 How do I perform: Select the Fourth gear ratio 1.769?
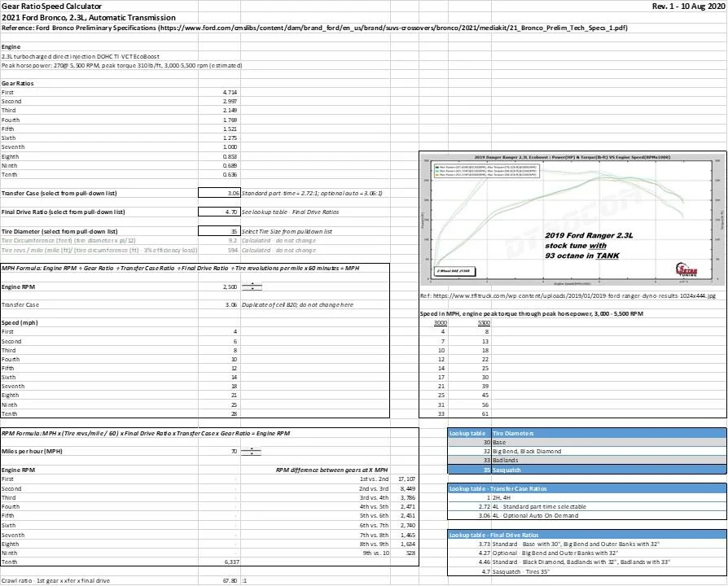pos(219,120)
